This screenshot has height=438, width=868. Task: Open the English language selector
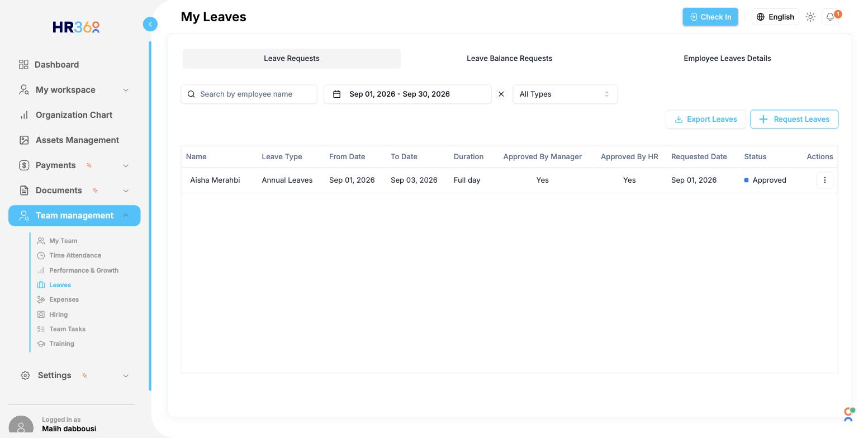point(775,17)
